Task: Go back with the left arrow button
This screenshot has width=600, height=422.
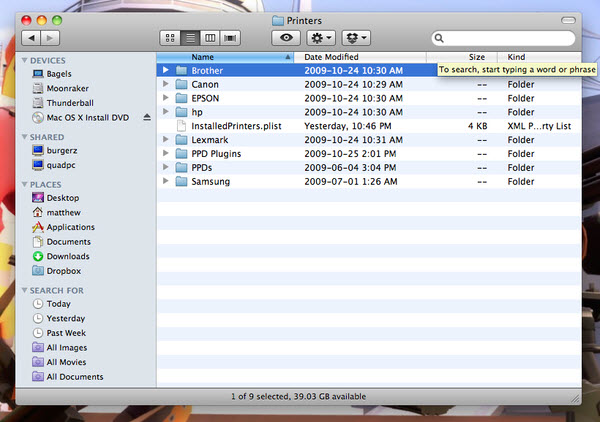Action: 31,38
